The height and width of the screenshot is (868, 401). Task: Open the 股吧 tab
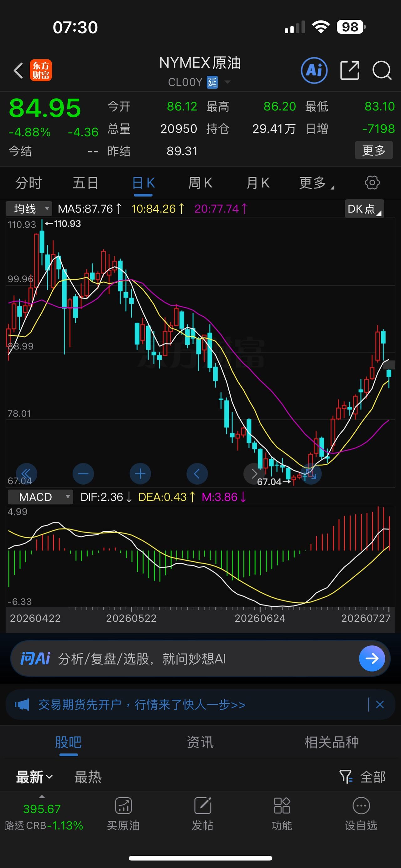point(69,742)
